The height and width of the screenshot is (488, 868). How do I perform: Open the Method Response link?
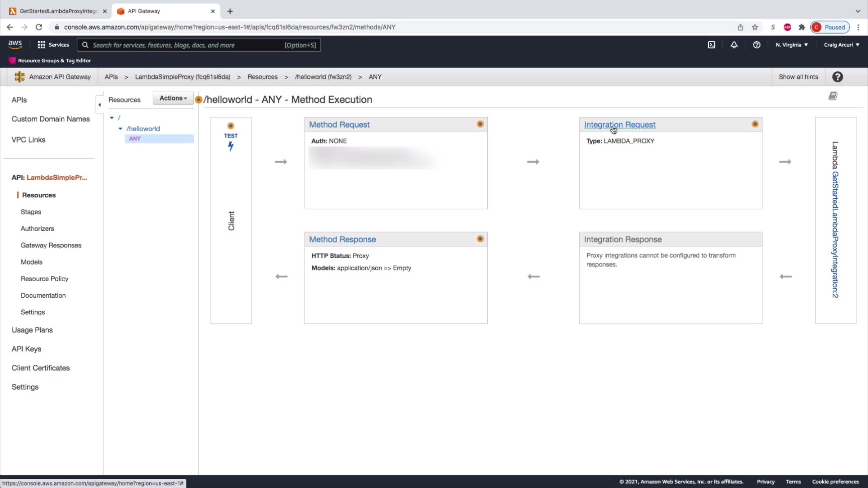(x=342, y=239)
